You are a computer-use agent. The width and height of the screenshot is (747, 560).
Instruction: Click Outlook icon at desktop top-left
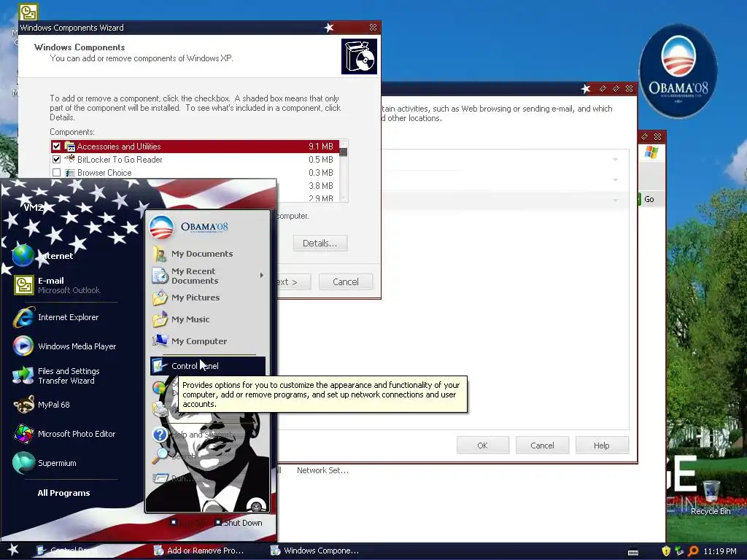coord(28,12)
